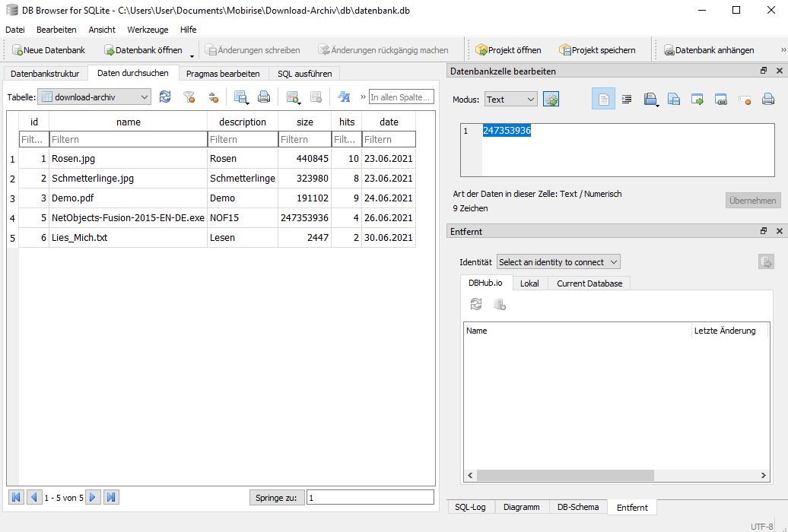788x532 pixels.
Task: Insert a new record into the table
Action: tap(292, 97)
